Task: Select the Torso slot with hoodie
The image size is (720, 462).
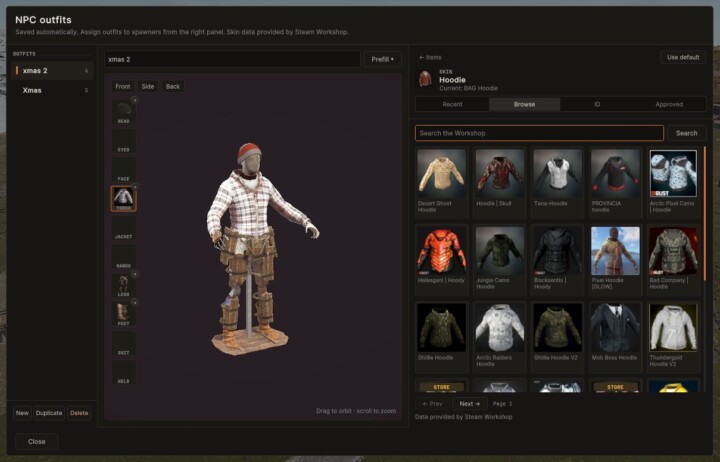Action: click(124, 199)
